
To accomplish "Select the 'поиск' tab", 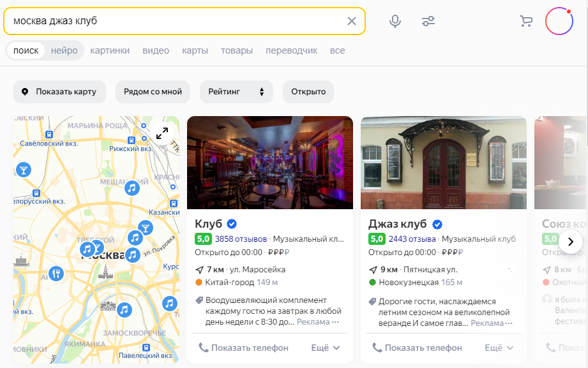I will (x=26, y=50).
